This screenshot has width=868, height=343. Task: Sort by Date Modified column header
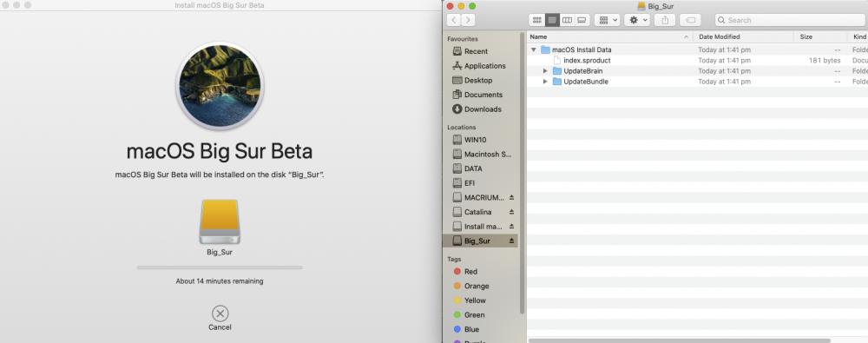point(744,36)
